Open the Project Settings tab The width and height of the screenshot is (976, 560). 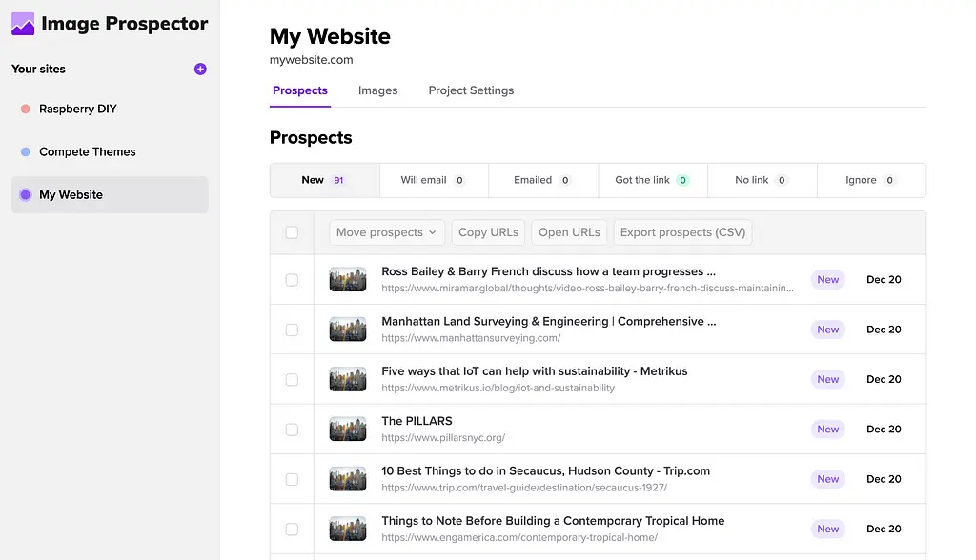pyautogui.click(x=471, y=90)
